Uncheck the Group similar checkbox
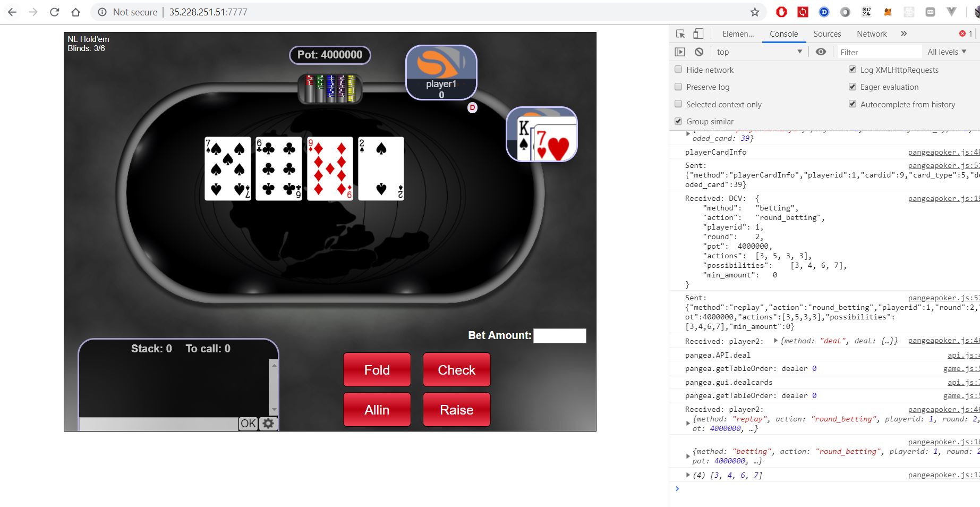This screenshot has width=980, height=507. click(678, 121)
